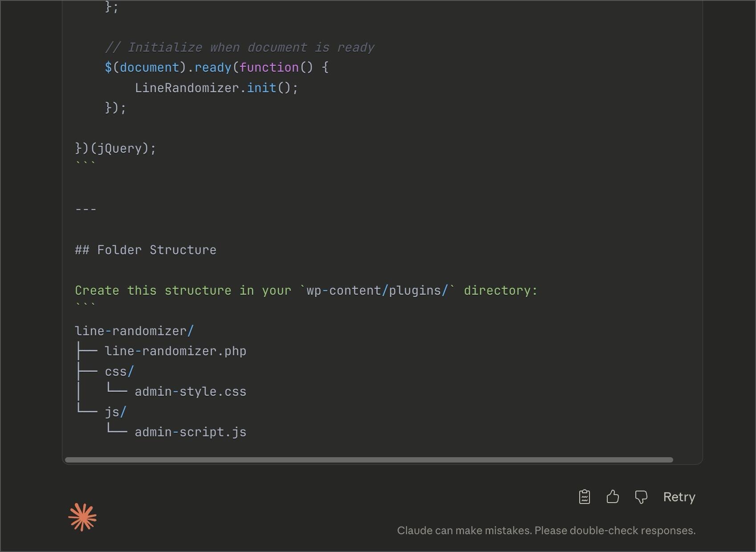
Task: Click the 'LineRandomizer.init();' code line
Action: coord(216,88)
